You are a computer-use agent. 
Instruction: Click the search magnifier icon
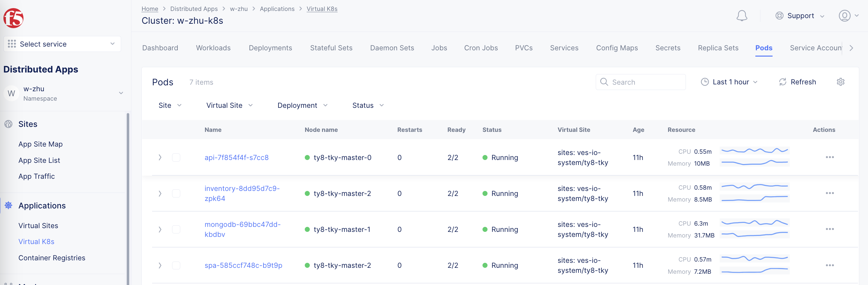click(604, 82)
